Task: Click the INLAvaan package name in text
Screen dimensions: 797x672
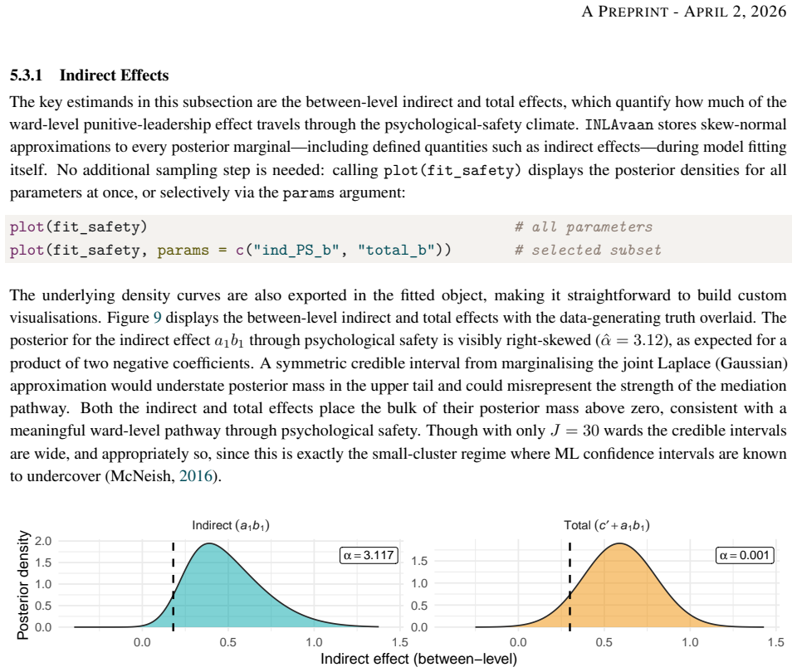Action: (x=619, y=125)
